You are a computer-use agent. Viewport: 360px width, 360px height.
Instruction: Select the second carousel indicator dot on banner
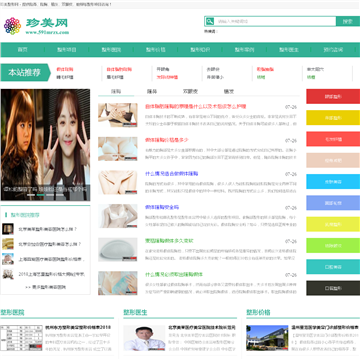(40, 195)
